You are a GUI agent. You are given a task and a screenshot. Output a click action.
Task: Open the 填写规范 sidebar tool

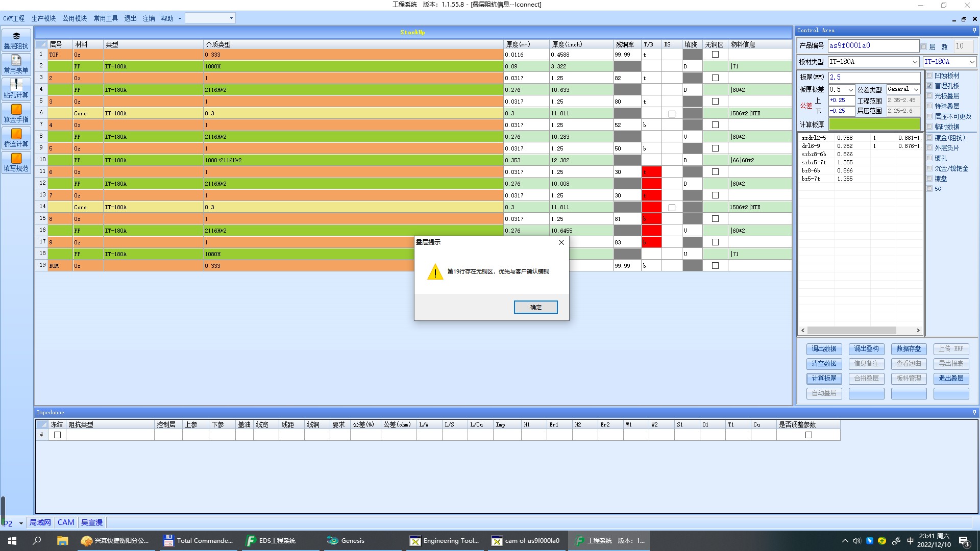[x=16, y=163]
